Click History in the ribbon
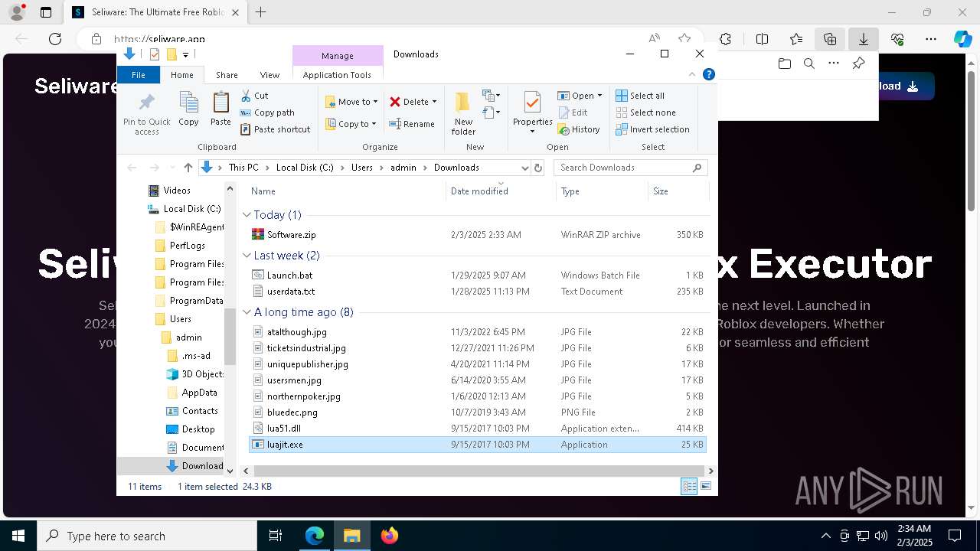Image resolution: width=980 pixels, height=551 pixels. [x=580, y=129]
